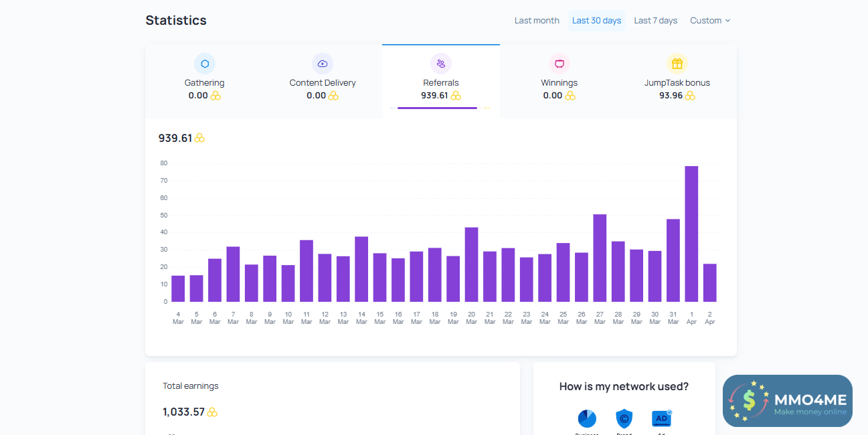Click the Content Delivery label
The image size is (868, 435).
(x=323, y=83)
